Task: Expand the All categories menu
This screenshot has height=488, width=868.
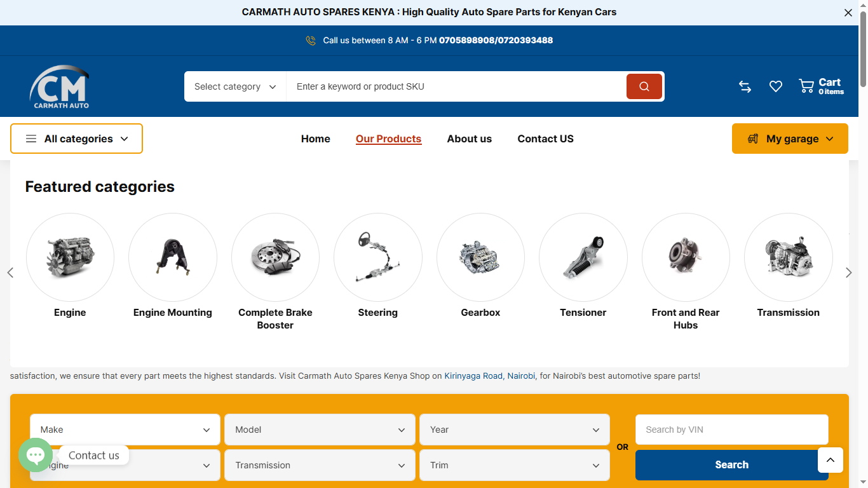Action: click(x=76, y=139)
